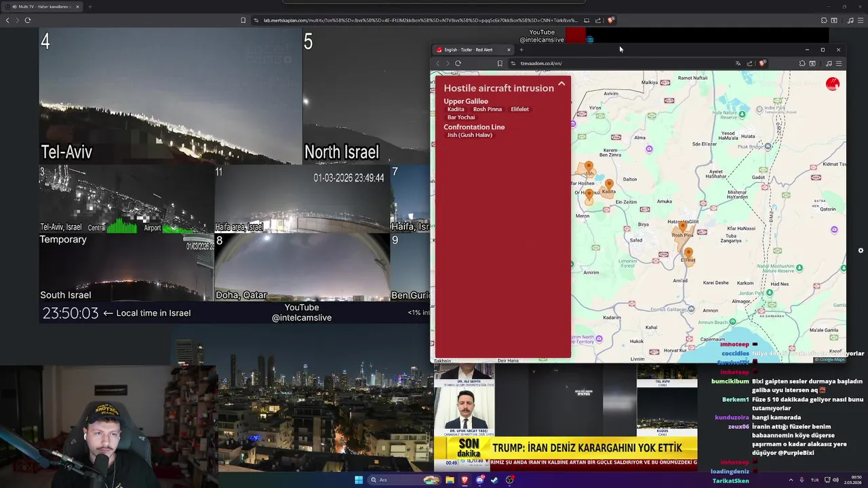Open the media music-note icon in Red Alert window
The image size is (868, 488).
point(829,63)
